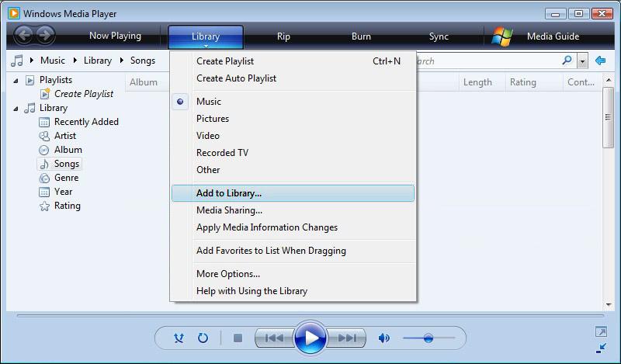Turn on repeat with the loop icon
This screenshot has height=364, width=621.
[203, 338]
